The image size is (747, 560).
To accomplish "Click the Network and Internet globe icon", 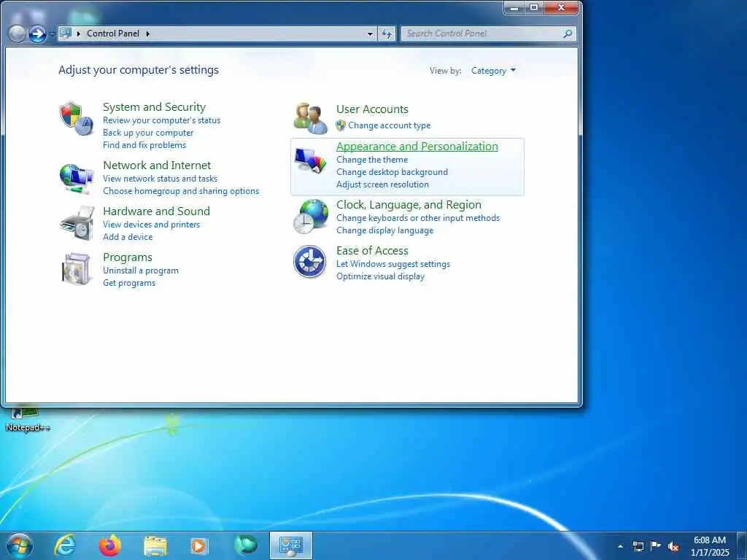I will pos(76,178).
